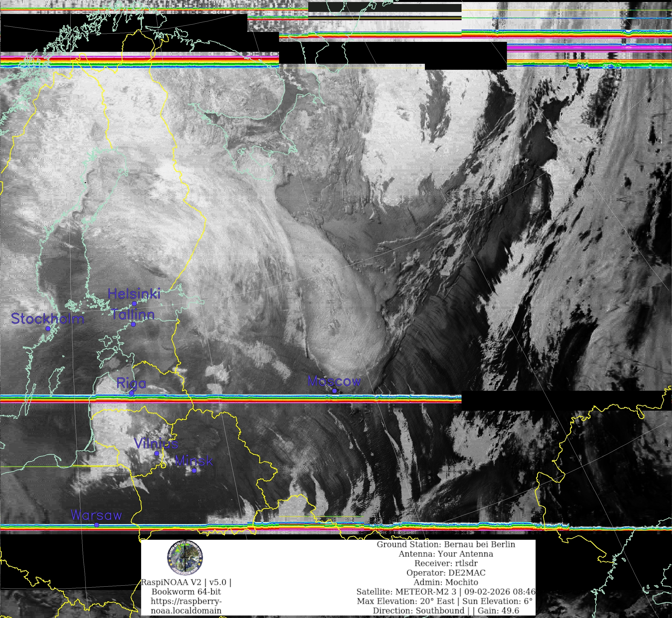Click the Moscow city marker dot
672x618 pixels.
click(x=334, y=391)
